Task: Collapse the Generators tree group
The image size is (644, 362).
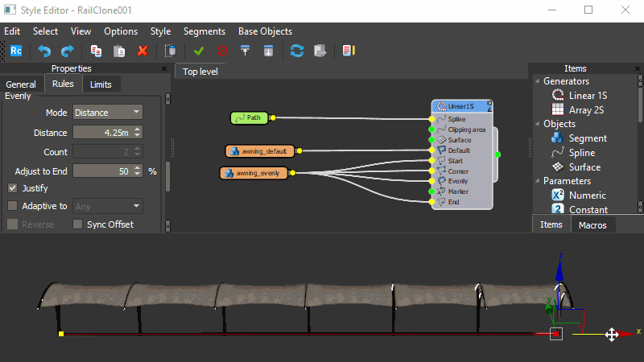Action: tap(537, 81)
